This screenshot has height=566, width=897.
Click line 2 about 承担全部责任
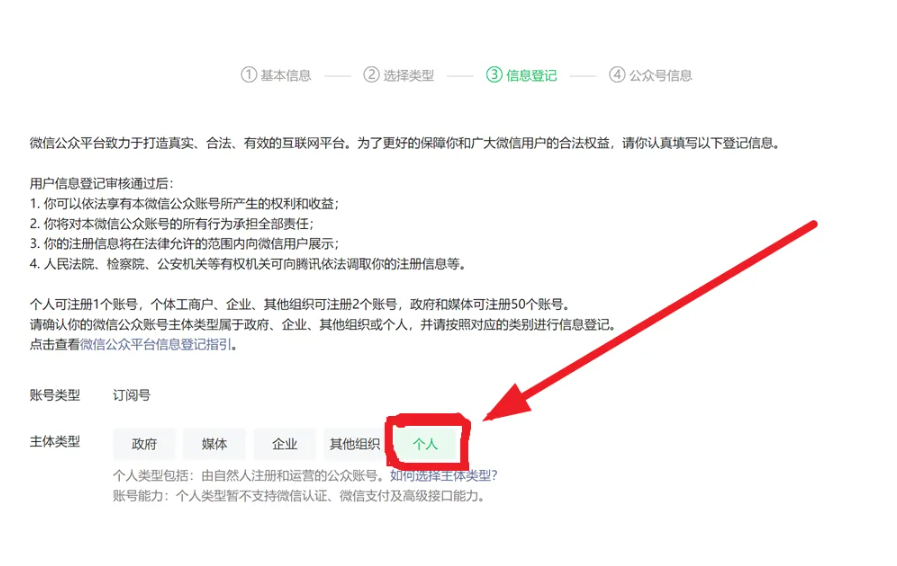pyautogui.click(x=172, y=224)
